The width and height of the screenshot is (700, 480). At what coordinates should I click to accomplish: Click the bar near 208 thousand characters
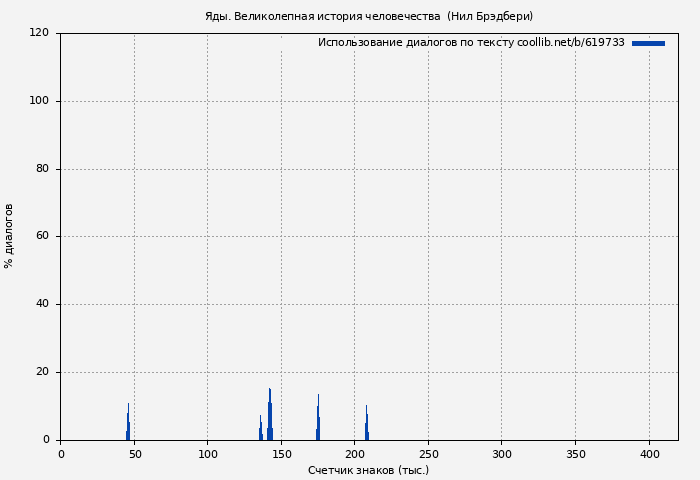click(366, 425)
